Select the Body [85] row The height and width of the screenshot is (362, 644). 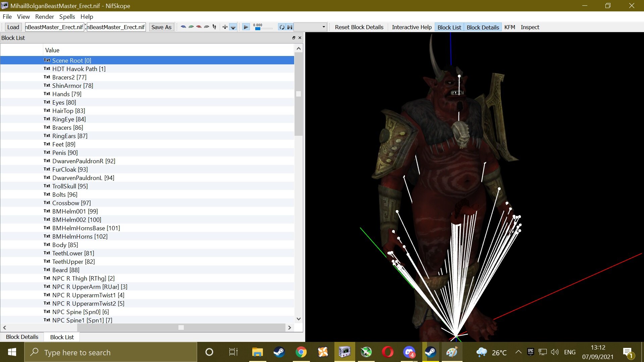coord(147,245)
